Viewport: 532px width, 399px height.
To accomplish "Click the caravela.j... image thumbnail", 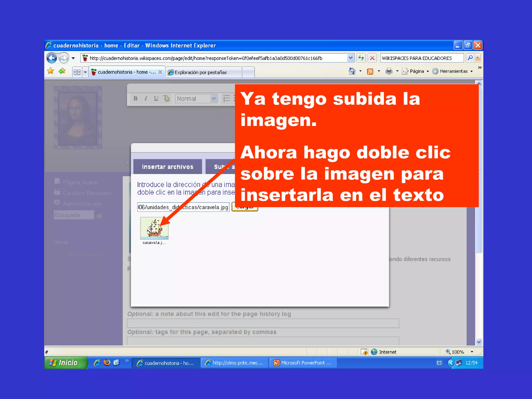I will point(154,228).
